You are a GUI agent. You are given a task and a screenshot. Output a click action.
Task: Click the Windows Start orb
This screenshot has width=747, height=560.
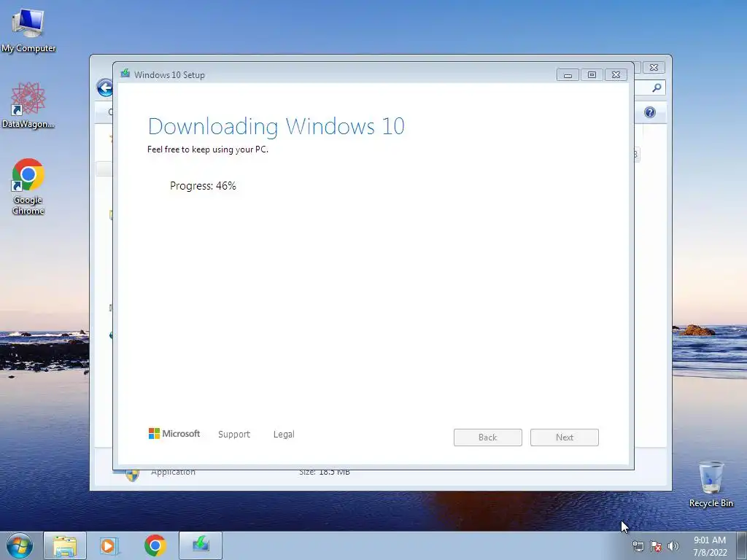(20, 545)
